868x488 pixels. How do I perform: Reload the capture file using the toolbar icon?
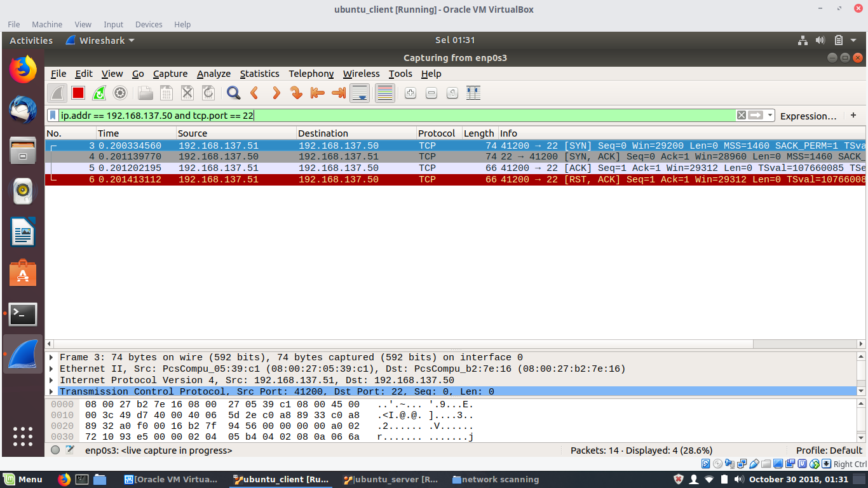coord(208,93)
